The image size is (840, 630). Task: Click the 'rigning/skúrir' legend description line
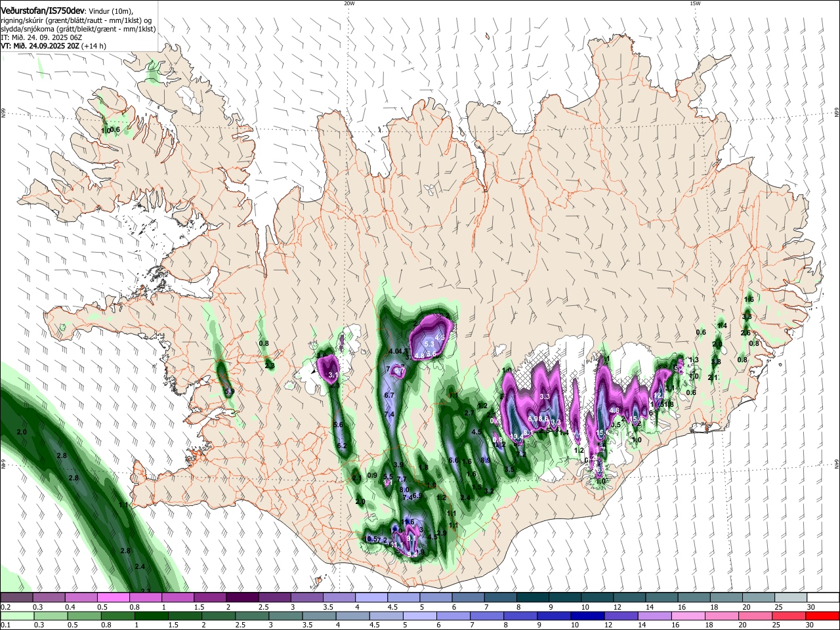coord(77,20)
